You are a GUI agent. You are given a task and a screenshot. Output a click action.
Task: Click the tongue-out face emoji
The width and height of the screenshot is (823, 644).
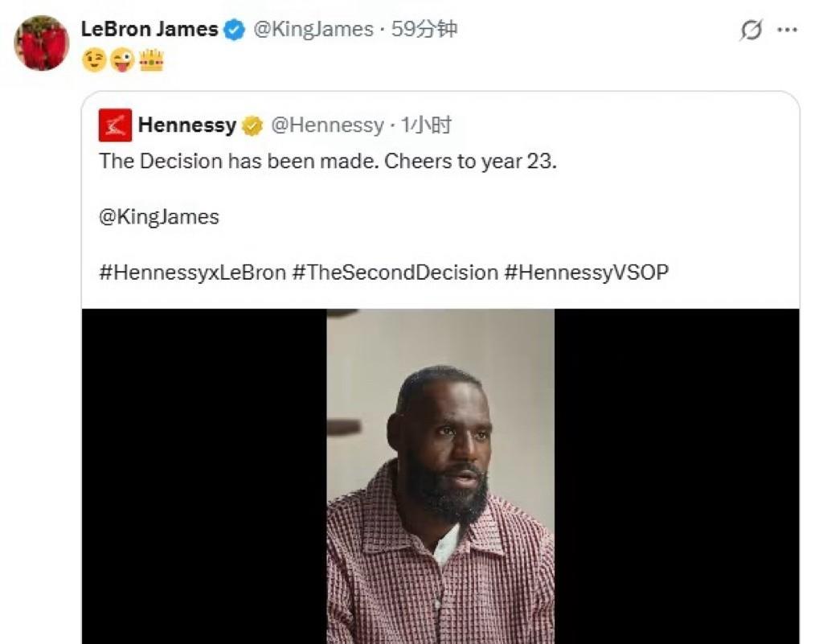122,60
